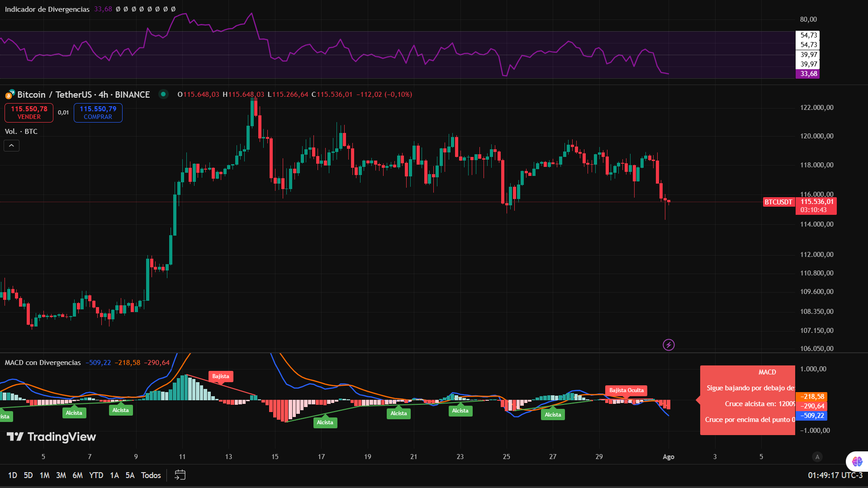Screen dimensions: 868x488
Task: Click the 80,00 RSI scale value
Action: tap(808, 19)
